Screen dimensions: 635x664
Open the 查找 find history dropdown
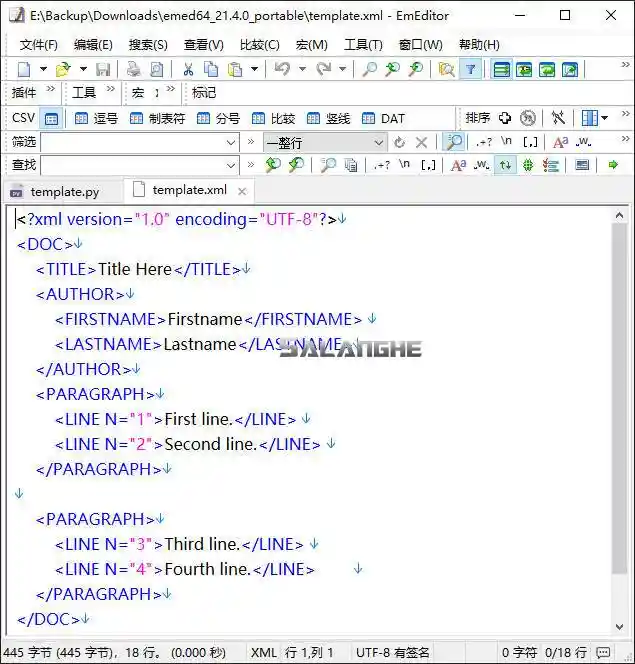coord(231,165)
